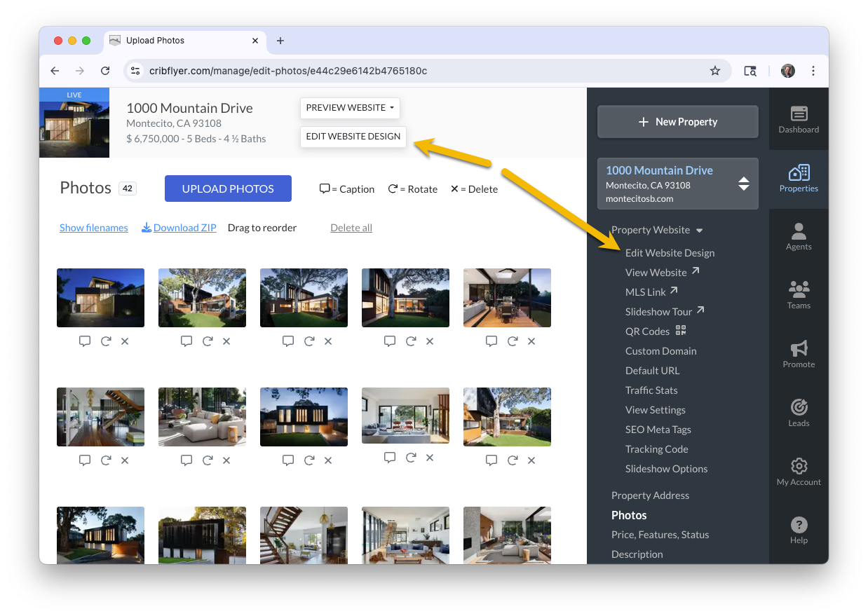
Task: Click the Show filenames link
Action: pos(94,228)
